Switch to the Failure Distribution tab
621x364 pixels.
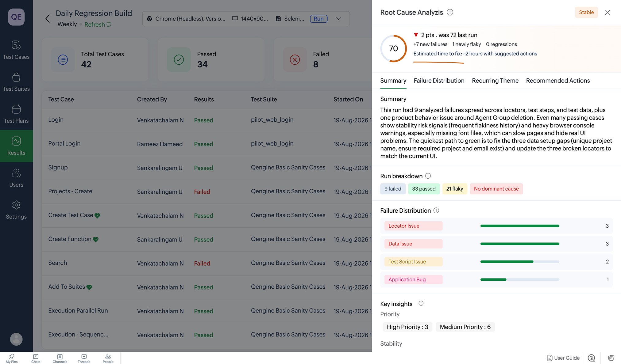[439, 81]
